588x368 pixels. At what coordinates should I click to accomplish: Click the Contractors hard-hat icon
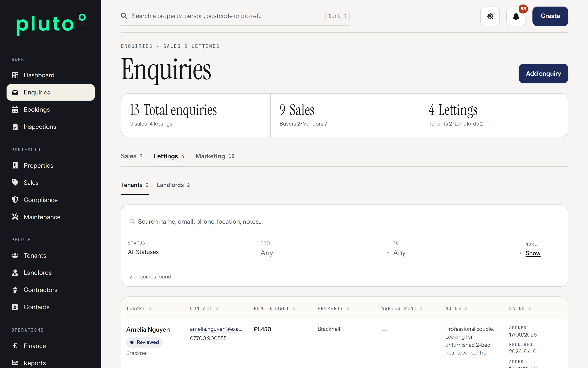point(15,290)
